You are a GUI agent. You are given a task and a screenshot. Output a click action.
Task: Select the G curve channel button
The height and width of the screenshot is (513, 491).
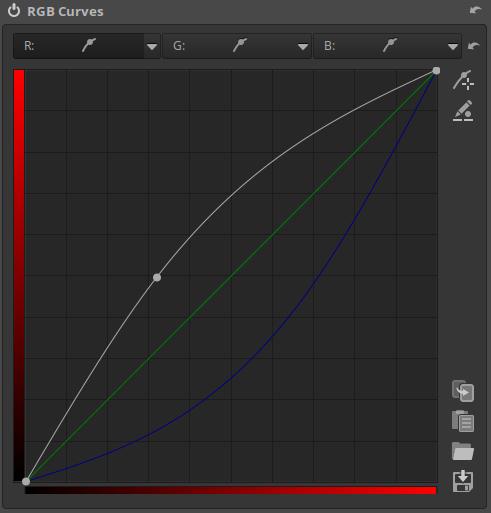point(229,46)
